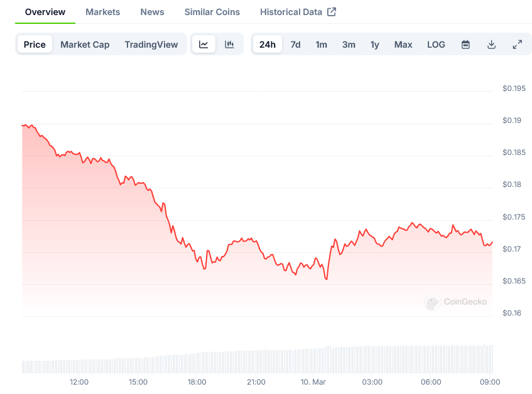Select the 3m time range
The height and width of the screenshot is (394, 532).
(349, 45)
